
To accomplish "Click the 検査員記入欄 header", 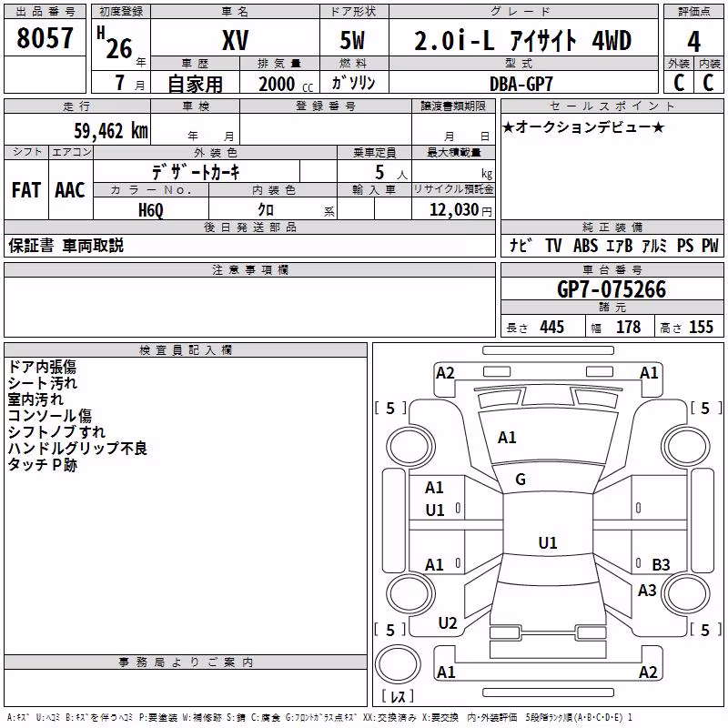I will (186, 350).
